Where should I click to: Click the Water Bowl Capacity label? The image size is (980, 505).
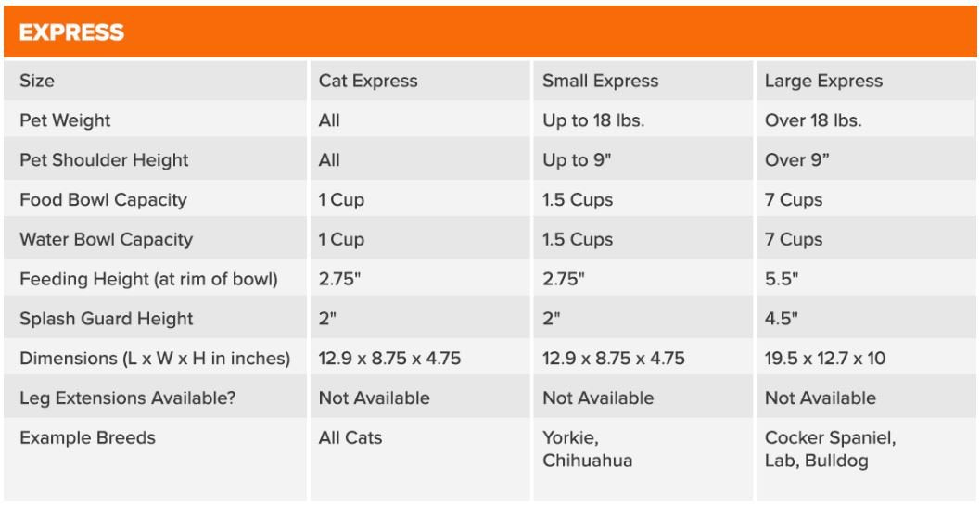(x=106, y=239)
